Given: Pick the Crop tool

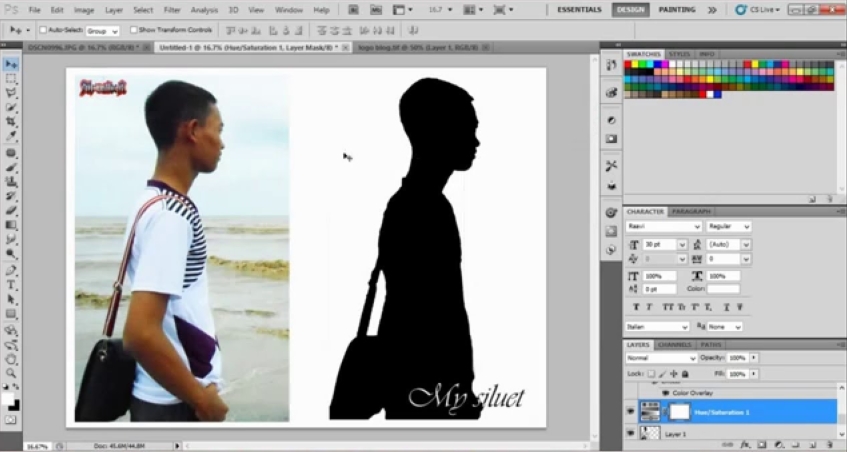Looking at the screenshot, I should 11,121.
